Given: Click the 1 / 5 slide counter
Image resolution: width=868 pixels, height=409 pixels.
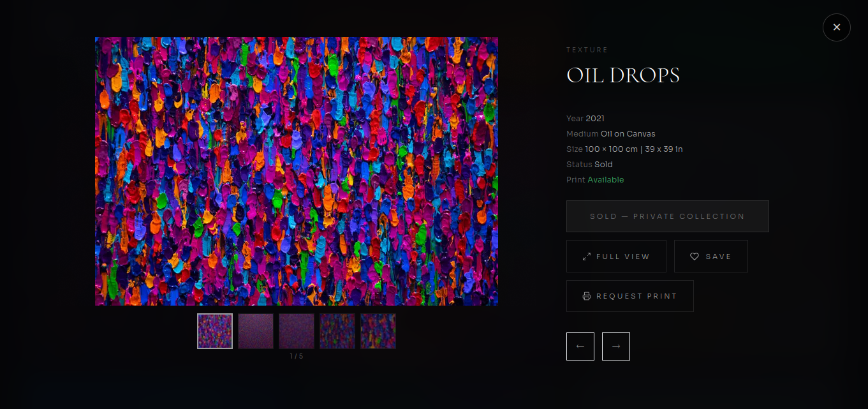Looking at the screenshot, I should pyautogui.click(x=296, y=356).
